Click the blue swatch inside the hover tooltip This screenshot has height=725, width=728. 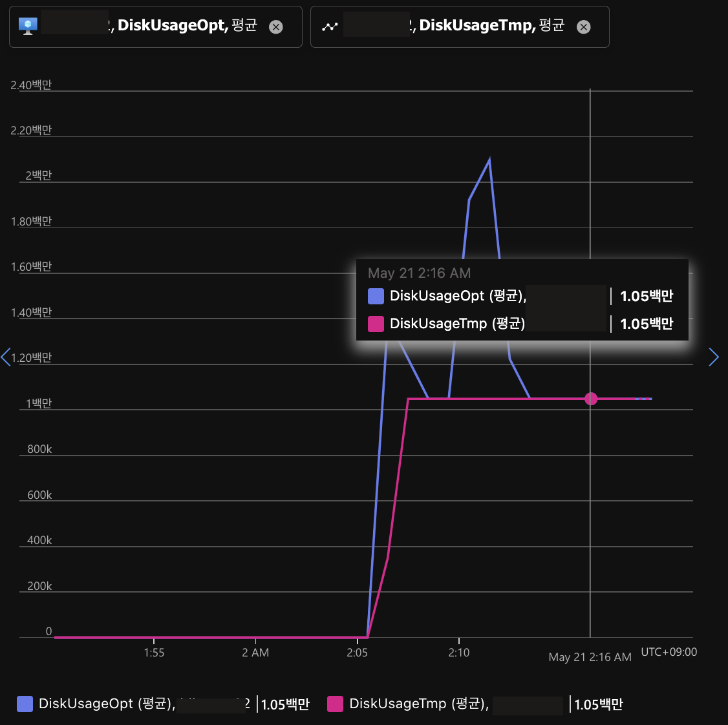coord(376,296)
